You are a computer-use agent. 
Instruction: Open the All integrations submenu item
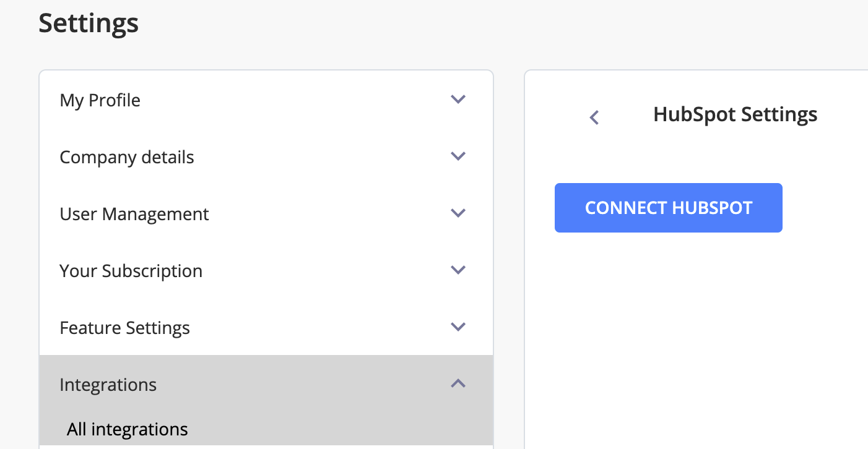[128, 429]
